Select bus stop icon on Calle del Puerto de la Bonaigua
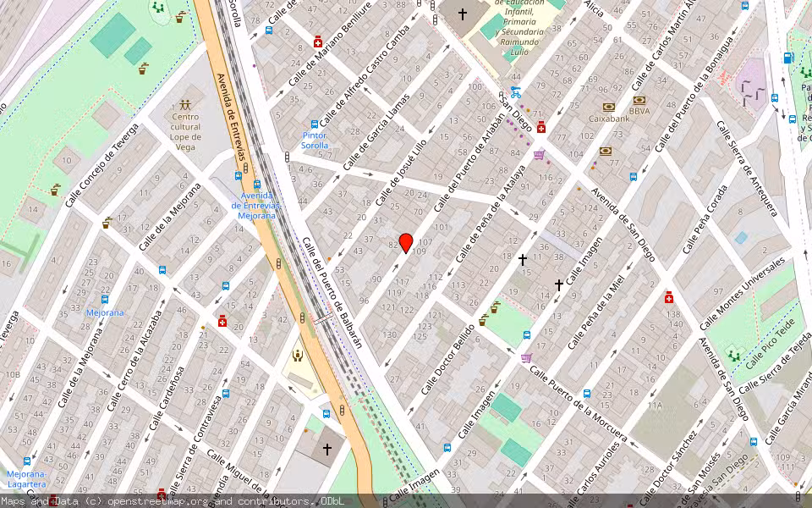This screenshot has height=508, width=812. 634,177
